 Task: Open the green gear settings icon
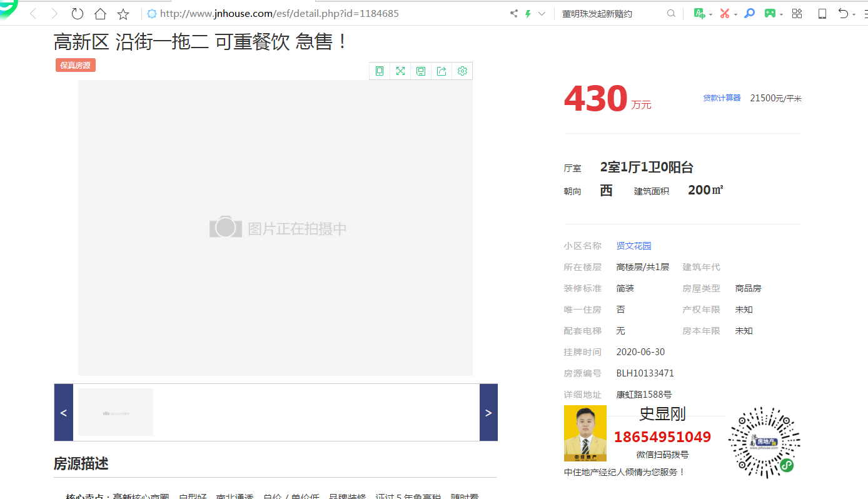click(x=462, y=71)
